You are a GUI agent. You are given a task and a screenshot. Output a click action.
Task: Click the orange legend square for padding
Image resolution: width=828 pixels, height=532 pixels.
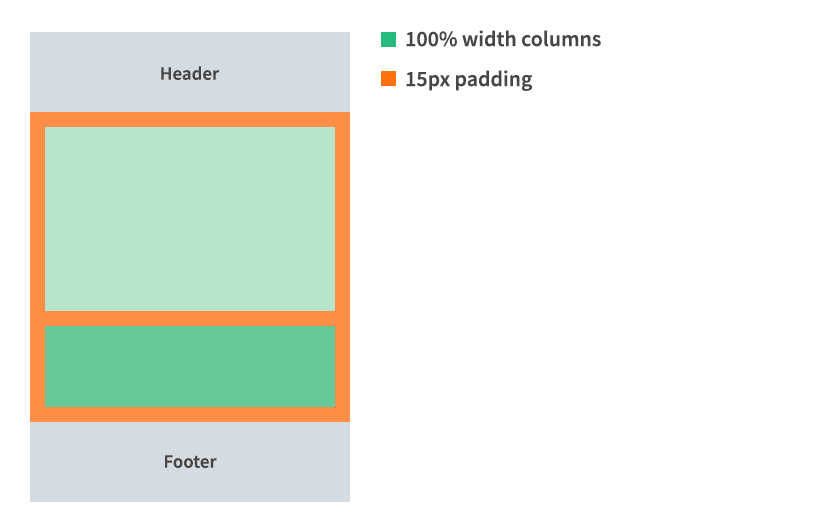[388, 79]
